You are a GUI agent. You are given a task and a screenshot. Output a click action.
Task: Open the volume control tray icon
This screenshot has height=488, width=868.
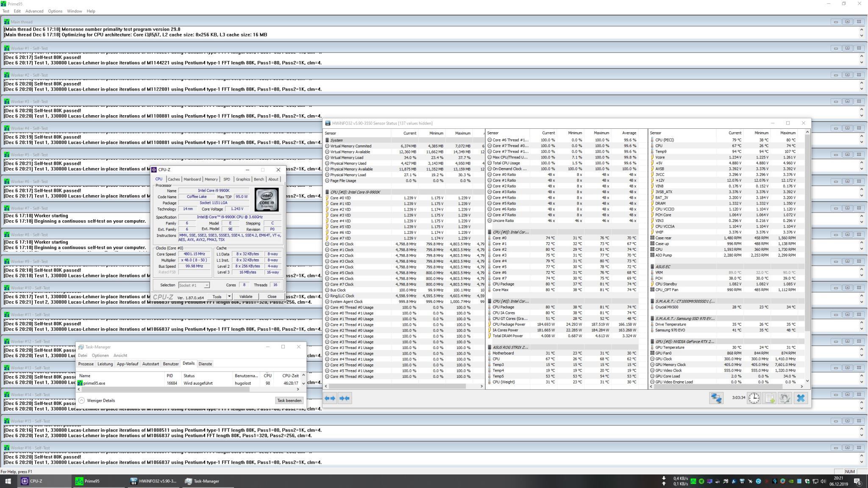823,481
